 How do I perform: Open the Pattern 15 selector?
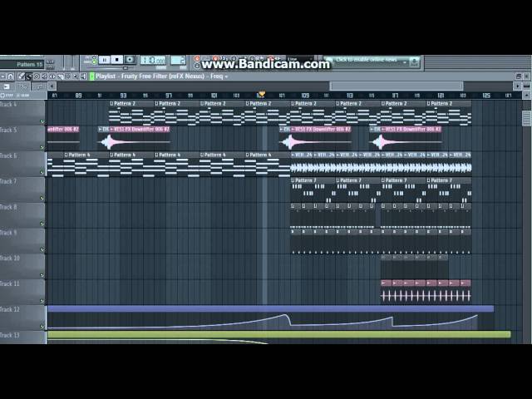click(22, 65)
